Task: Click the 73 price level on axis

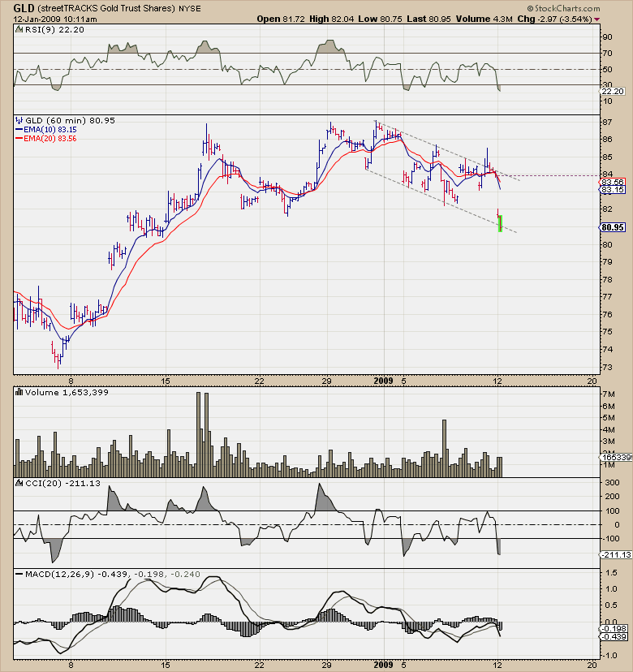Action: coord(607,368)
